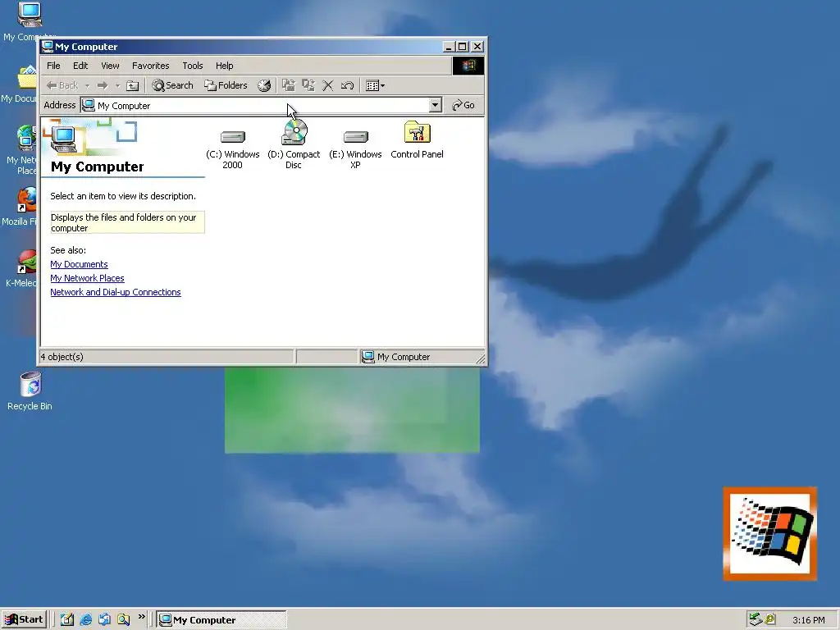Screen dimensions: 840x630
Task: Click the folder search Quick Launch icon
Action: (123, 619)
